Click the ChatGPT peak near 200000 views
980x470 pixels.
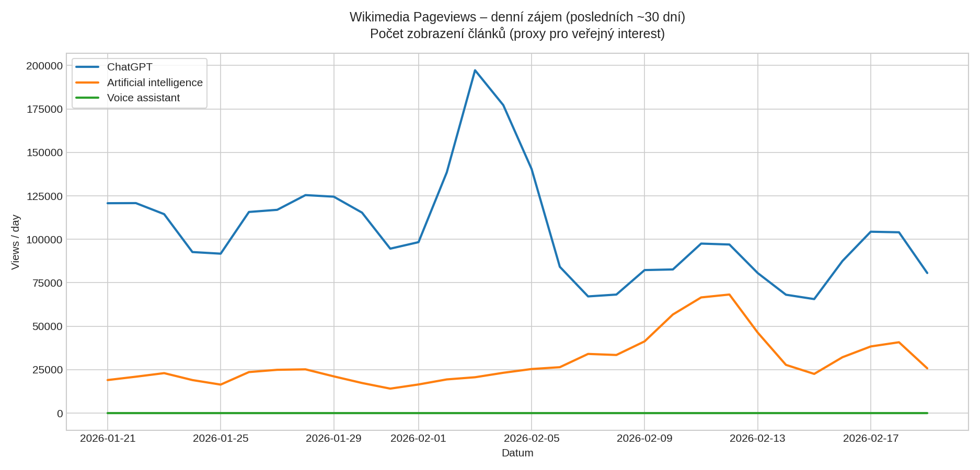(x=475, y=69)
